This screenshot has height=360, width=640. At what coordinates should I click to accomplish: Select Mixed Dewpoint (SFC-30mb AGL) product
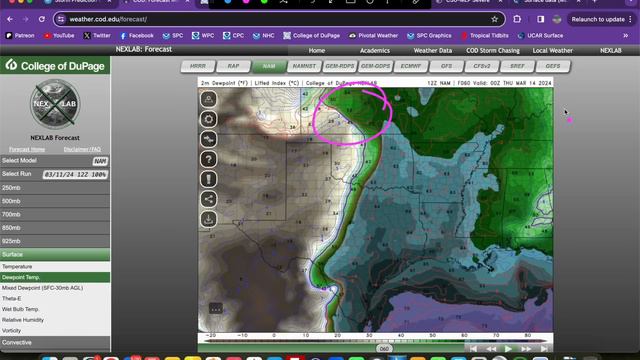click(x=55, y=288)
